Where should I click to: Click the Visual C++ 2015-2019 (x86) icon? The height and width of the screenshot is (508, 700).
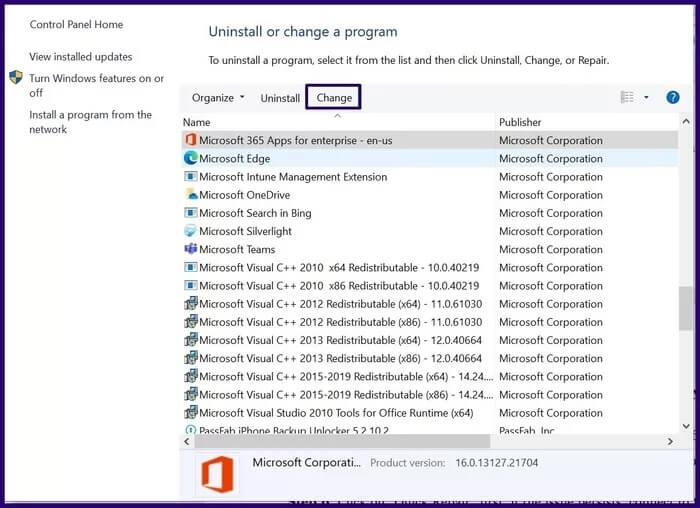(191, 394)
